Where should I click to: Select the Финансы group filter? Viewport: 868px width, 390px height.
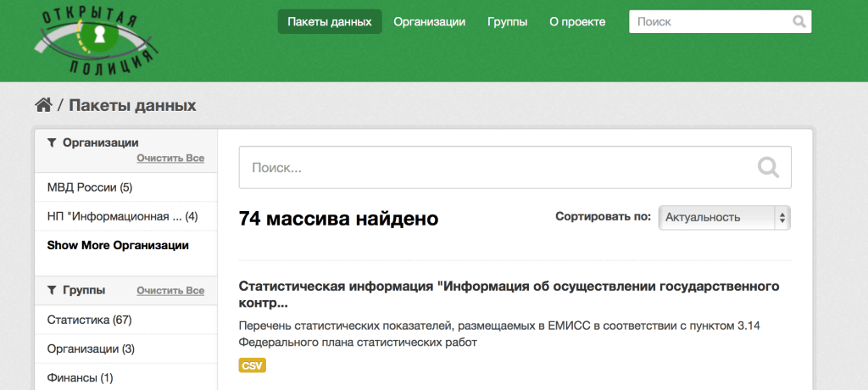pos(80,377)
